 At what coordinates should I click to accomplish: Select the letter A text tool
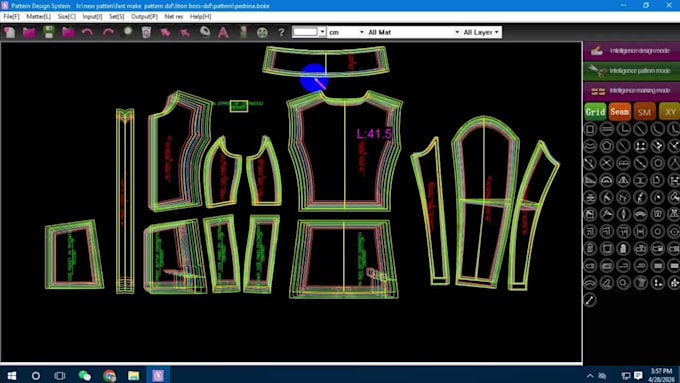click(x=223, y=32)
